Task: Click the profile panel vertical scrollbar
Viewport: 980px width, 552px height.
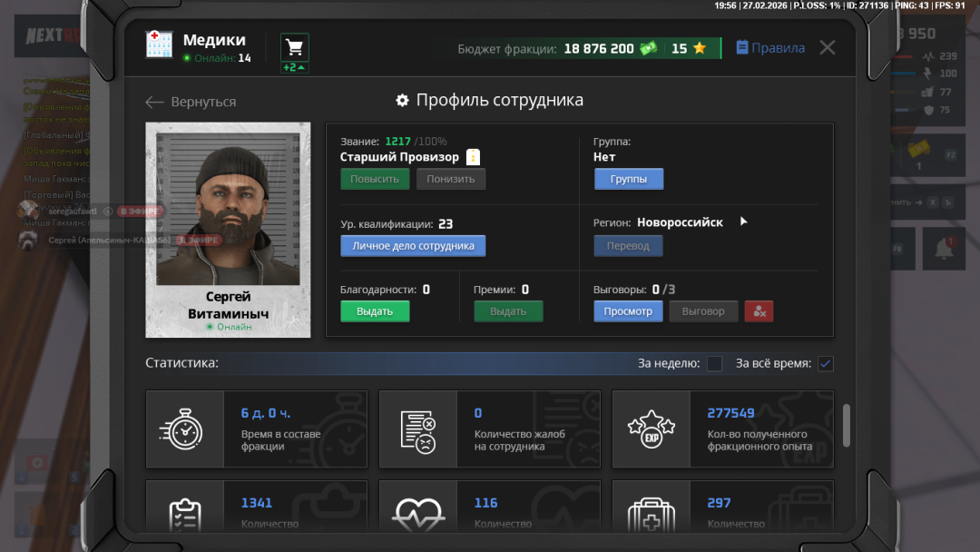Action: 847,425
